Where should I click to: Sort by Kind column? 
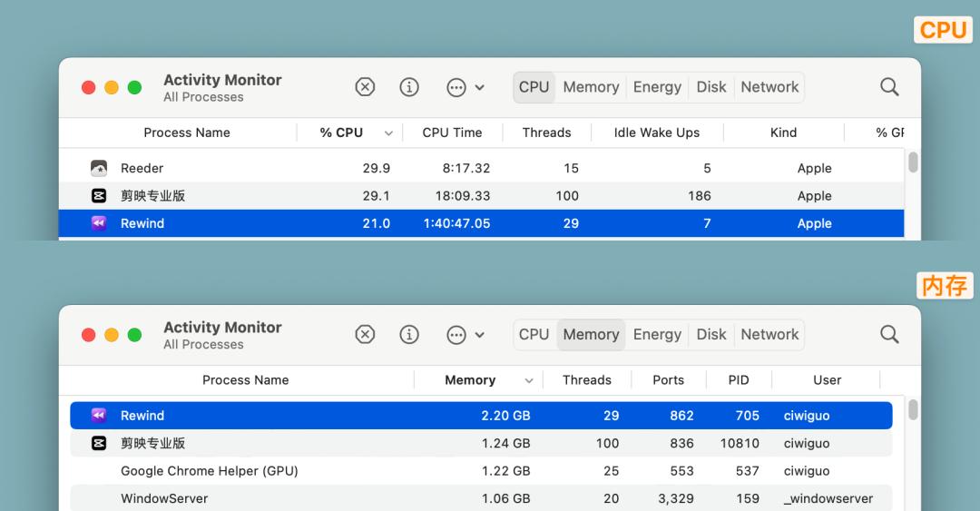click(x=783, y=133)
